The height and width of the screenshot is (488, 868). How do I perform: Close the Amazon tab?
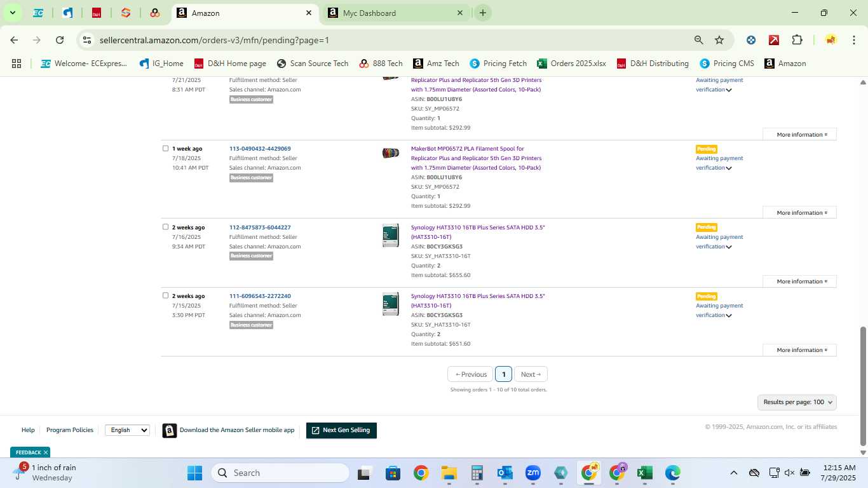click(309, 13)
